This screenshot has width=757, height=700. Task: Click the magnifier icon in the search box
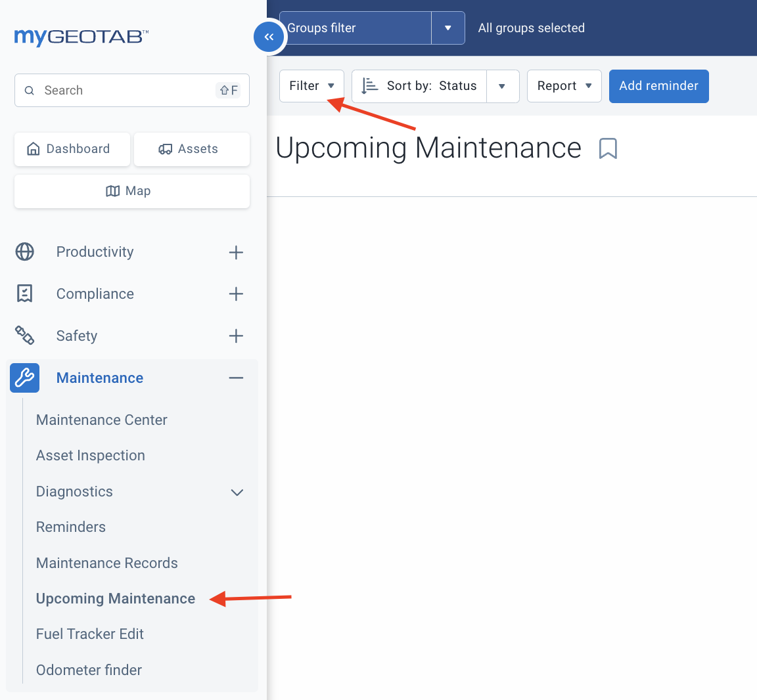(30, 90)
